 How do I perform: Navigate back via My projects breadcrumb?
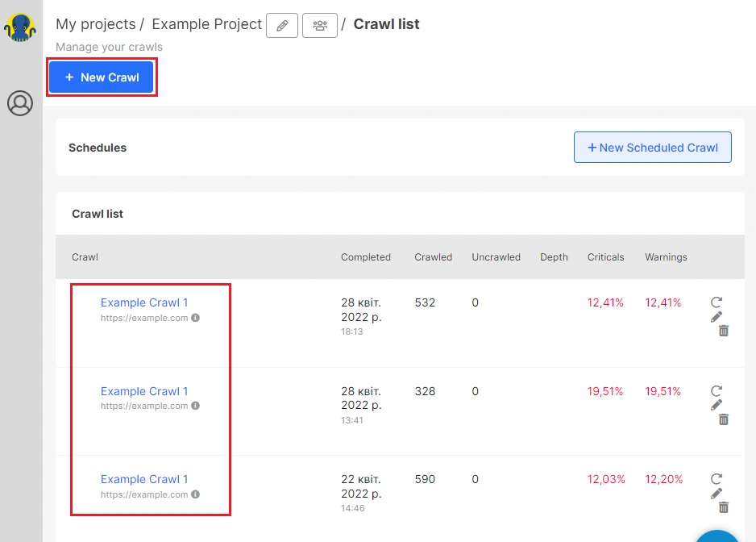[x=96, y=24]
